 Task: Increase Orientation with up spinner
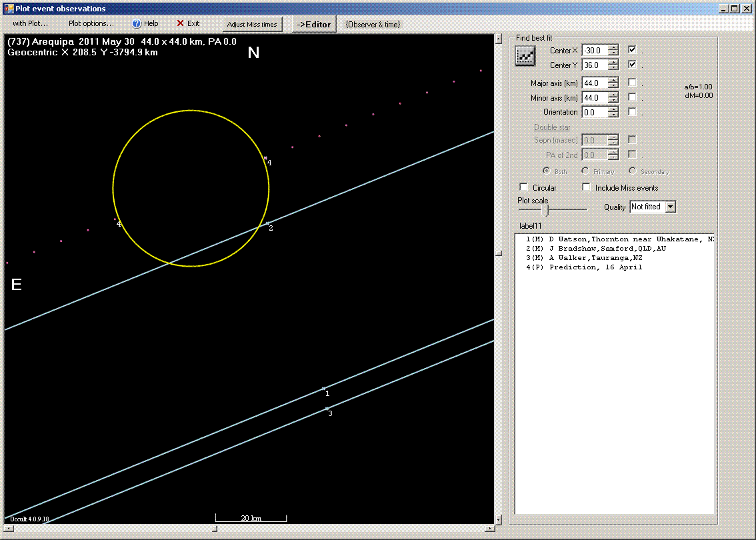613,109
